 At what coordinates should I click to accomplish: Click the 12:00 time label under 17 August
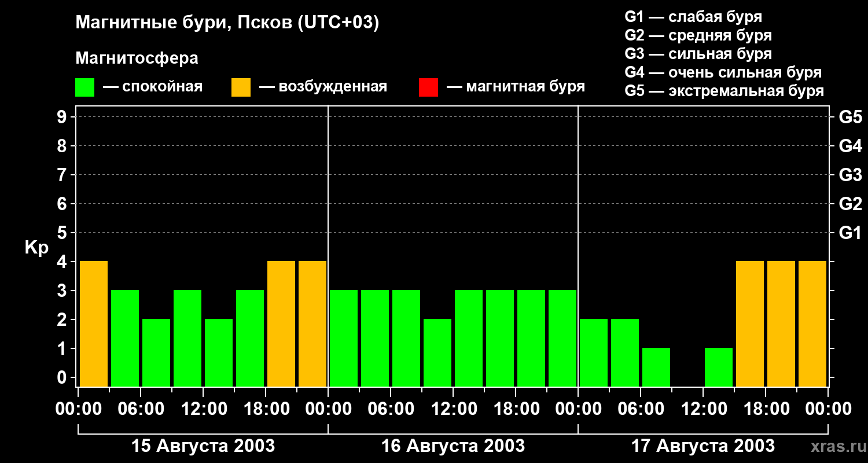tap(703, 409)
